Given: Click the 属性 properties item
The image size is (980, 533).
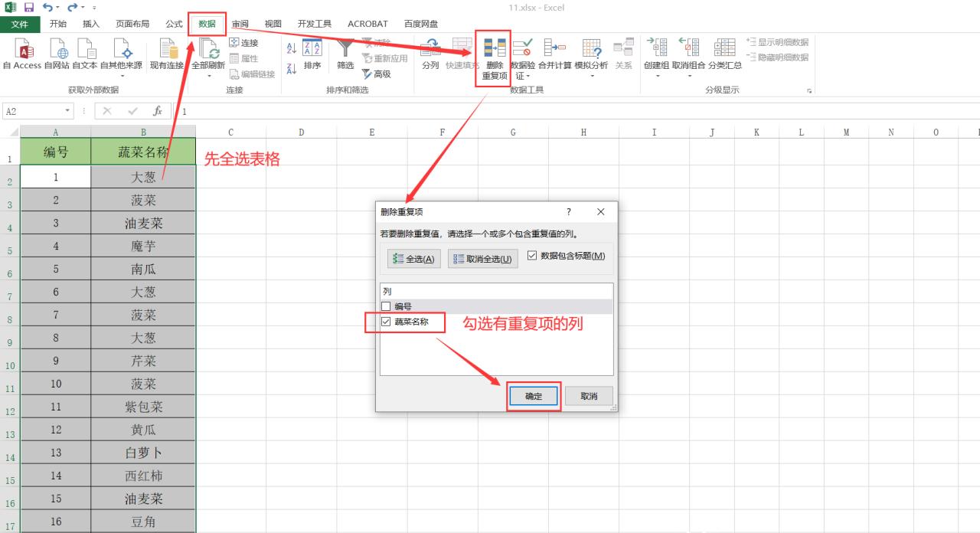Looking at the screenshot, I should click(244, 58).
